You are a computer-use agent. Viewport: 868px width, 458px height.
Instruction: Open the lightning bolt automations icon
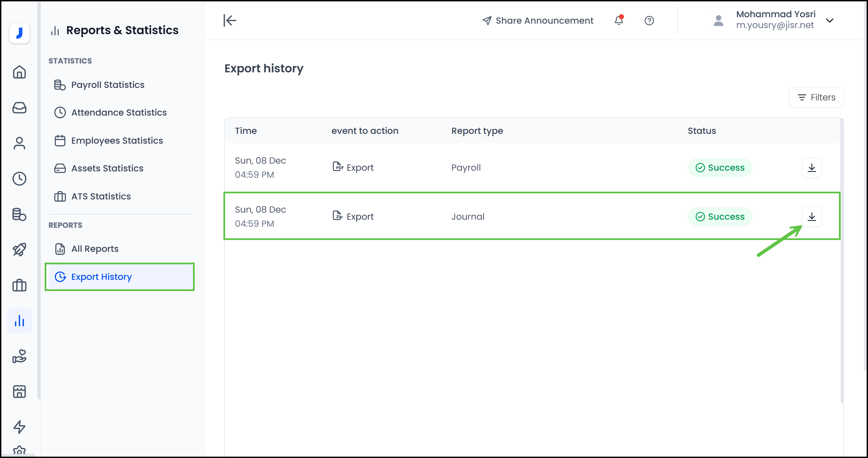pos(19,427)
